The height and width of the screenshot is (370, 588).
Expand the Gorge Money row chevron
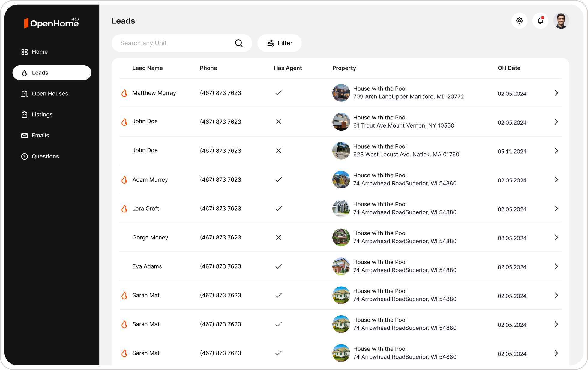tap(556, 238)
